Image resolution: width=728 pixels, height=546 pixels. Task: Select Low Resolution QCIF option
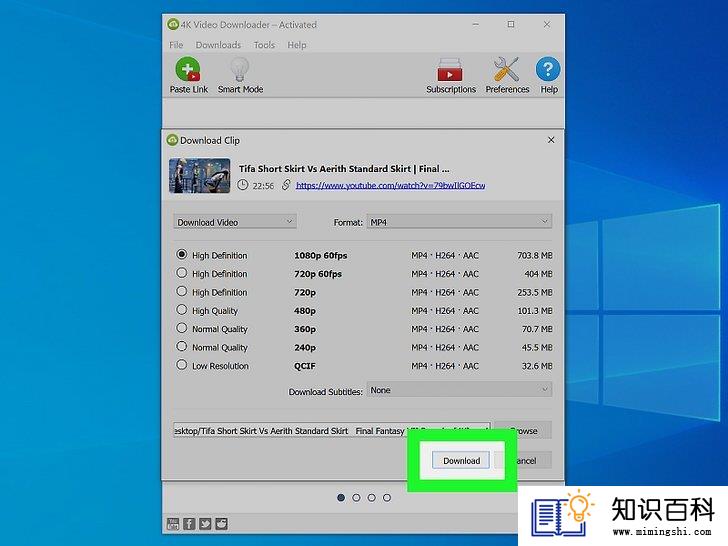coord(182,365)
